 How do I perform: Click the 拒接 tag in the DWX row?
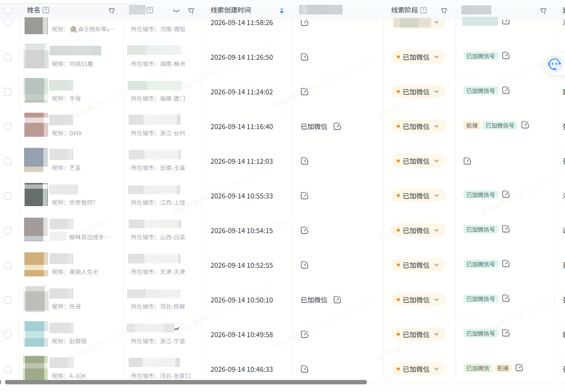[472, 125]
